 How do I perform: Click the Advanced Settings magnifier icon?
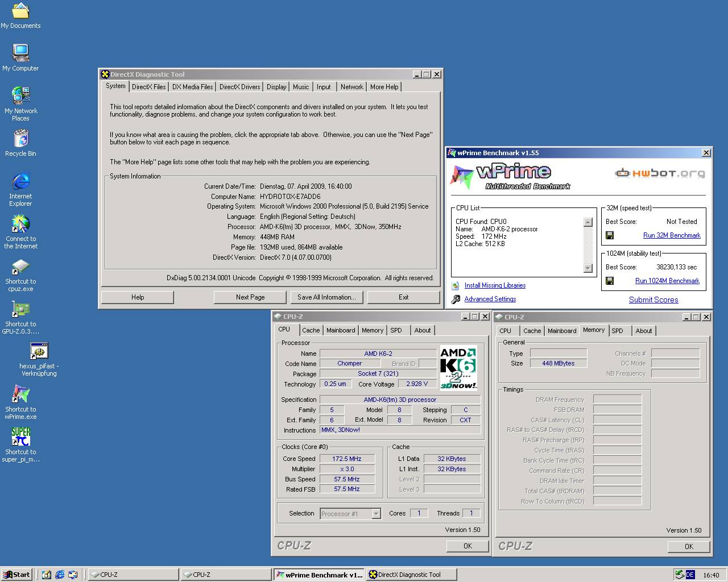[456, 300]
